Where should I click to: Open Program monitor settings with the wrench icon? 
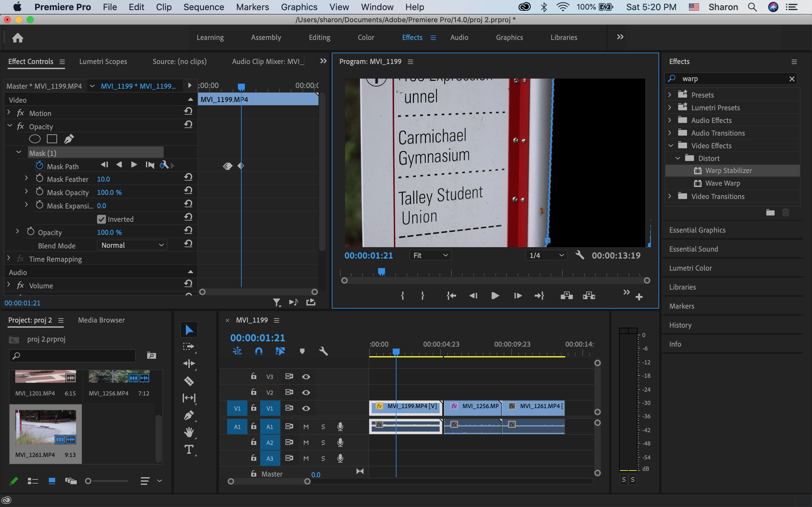click(580, 255)
